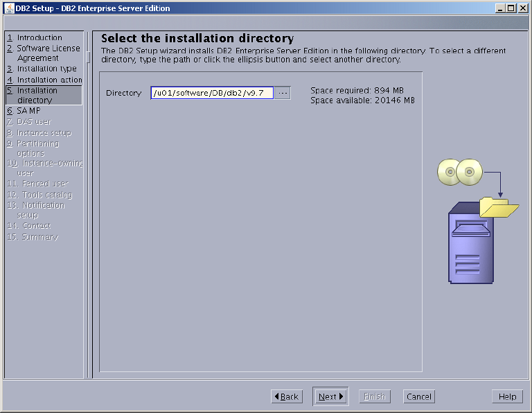Click the 'Space available: 20146 MB' text
The width and height of the screenshot is (532, 413).
pyautogui.click(x=362, y=100)
